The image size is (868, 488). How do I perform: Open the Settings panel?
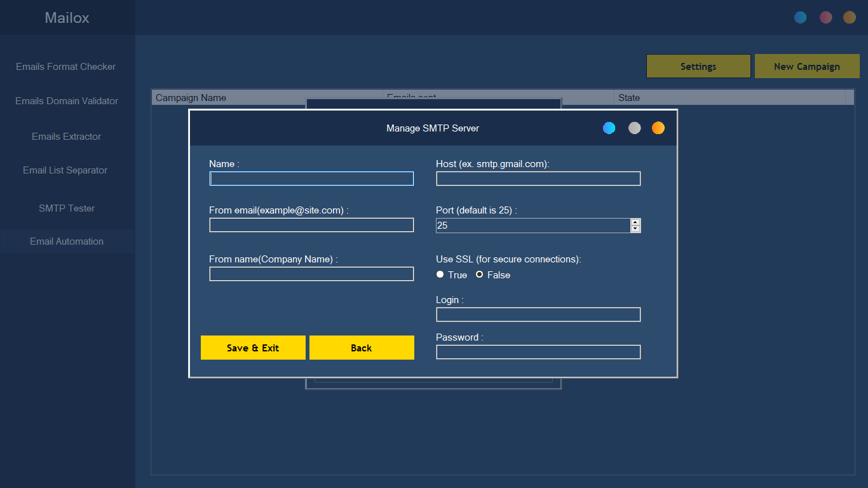coord(698,66)
